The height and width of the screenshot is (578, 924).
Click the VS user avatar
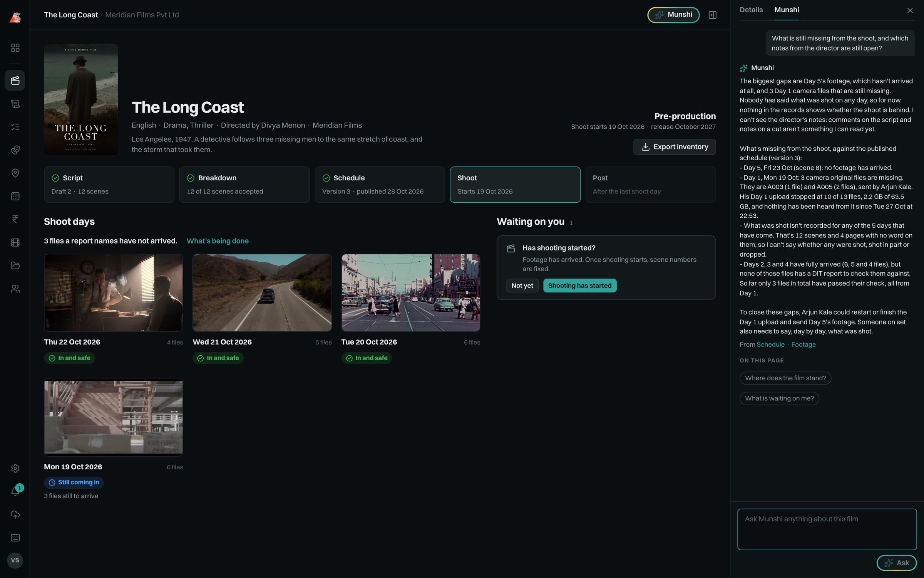click(15, 560)
